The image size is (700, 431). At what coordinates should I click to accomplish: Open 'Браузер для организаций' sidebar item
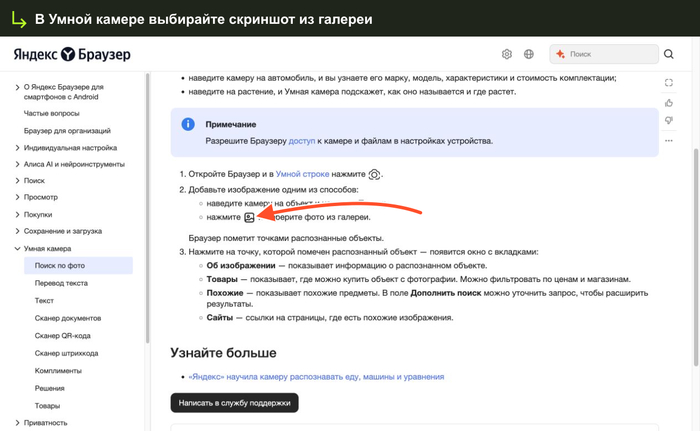tap(67, 131)
